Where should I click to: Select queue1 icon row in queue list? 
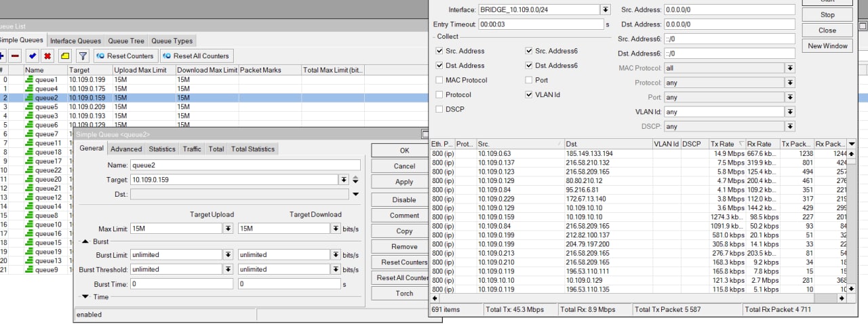(x=29, y=79)
